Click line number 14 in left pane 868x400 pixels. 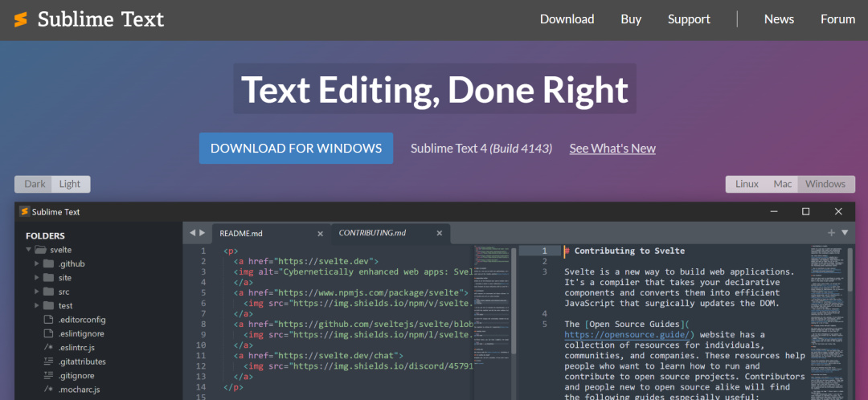(200, 386)
